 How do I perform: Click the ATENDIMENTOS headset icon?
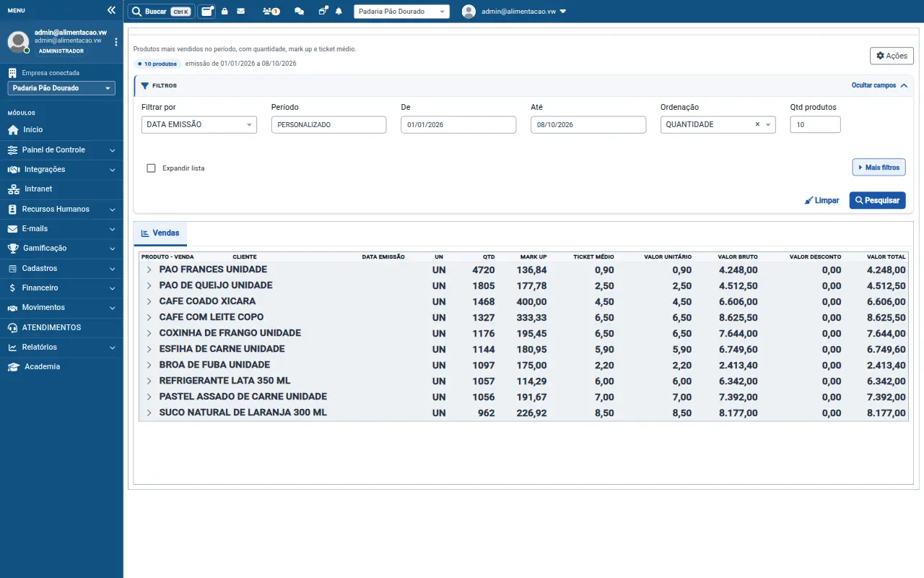tap(12, 328)
